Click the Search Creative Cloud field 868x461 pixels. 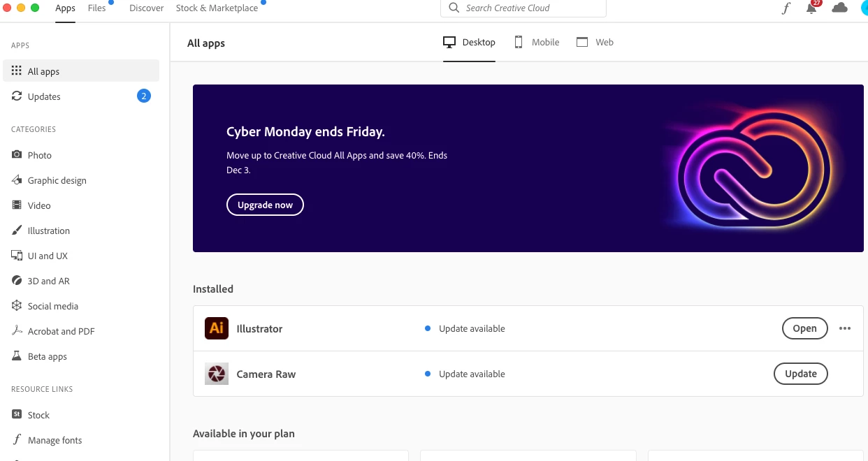[x=523, y=8]
